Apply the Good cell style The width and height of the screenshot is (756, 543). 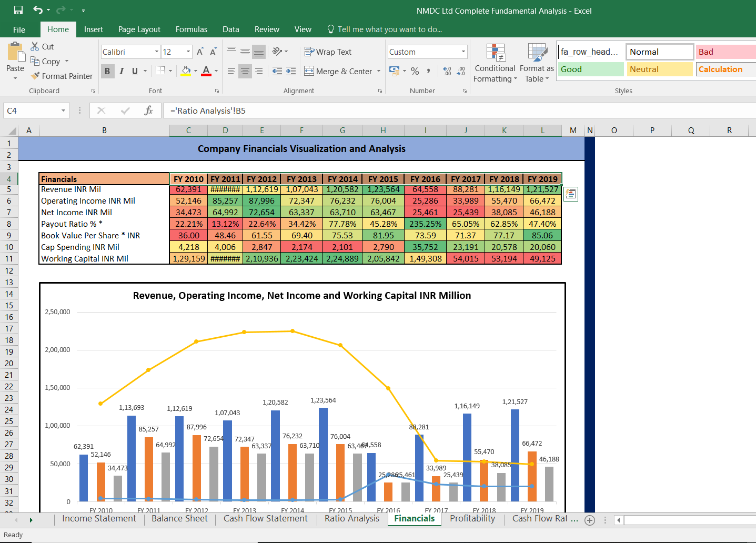[590, 69]
